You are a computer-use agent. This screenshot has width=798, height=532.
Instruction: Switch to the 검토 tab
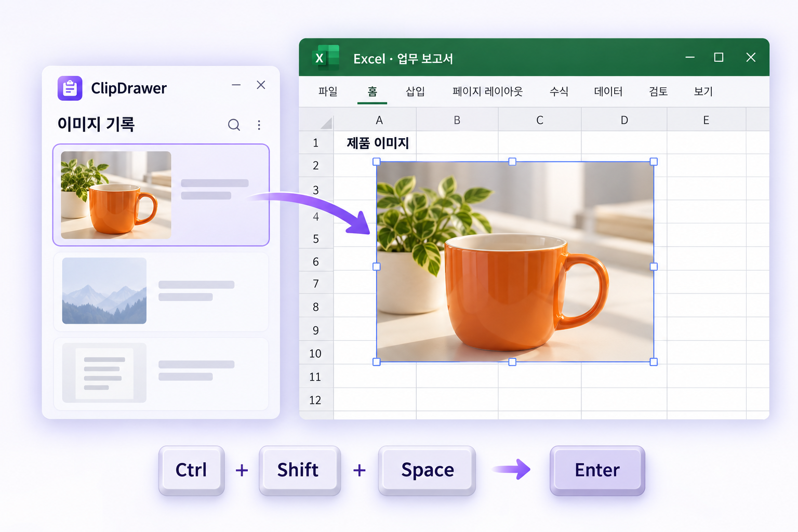click(x=658, y=91)
